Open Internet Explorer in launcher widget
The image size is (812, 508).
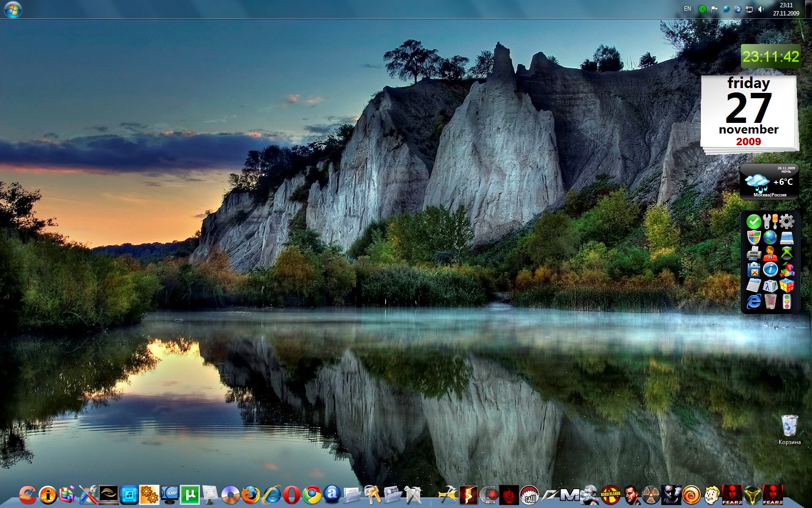point(754,301)
